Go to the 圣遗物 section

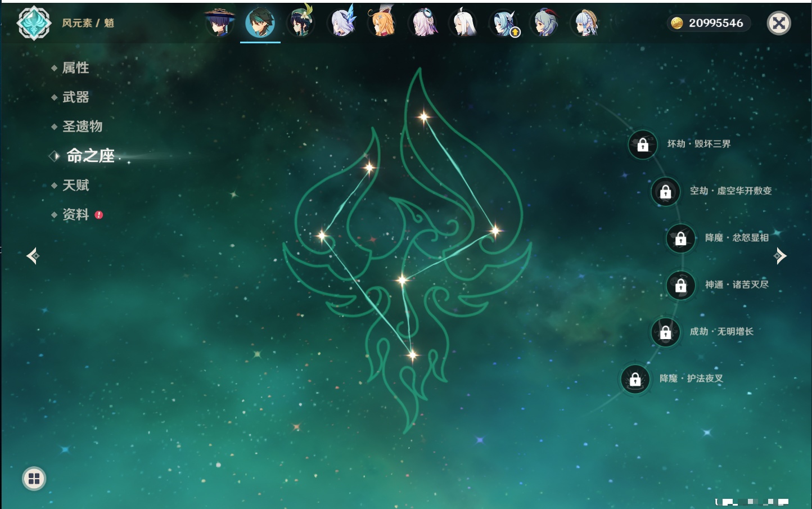(82, 127)
